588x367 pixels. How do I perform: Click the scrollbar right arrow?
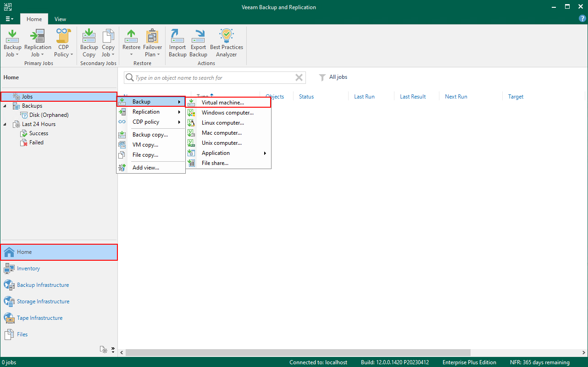click(584, 352)
